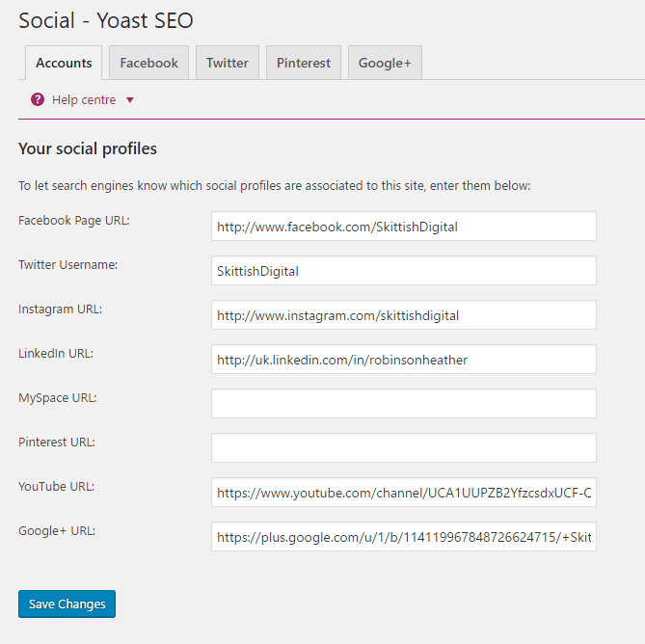Open the Help centre link
This screenshot has width=645, height=644.
[x=84, y=100]
